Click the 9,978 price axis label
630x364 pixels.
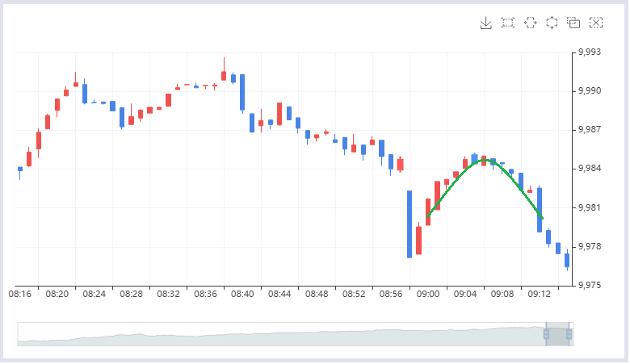coord(590,246)
